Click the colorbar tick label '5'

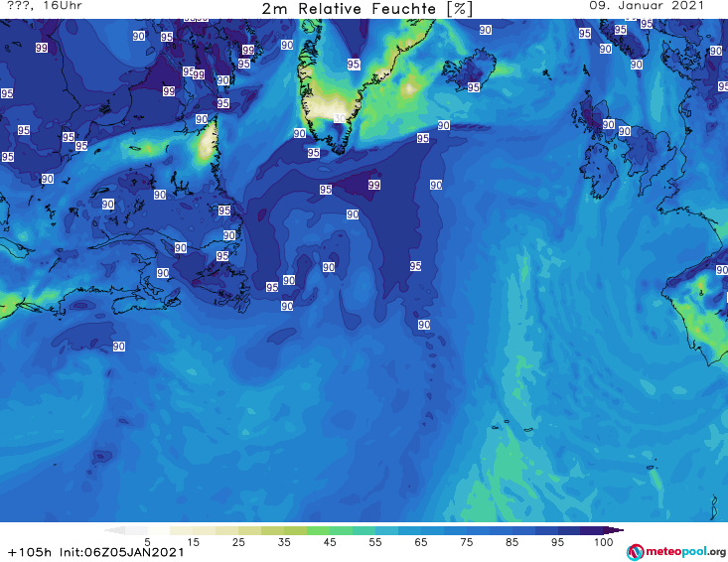[x=147, y=542]
